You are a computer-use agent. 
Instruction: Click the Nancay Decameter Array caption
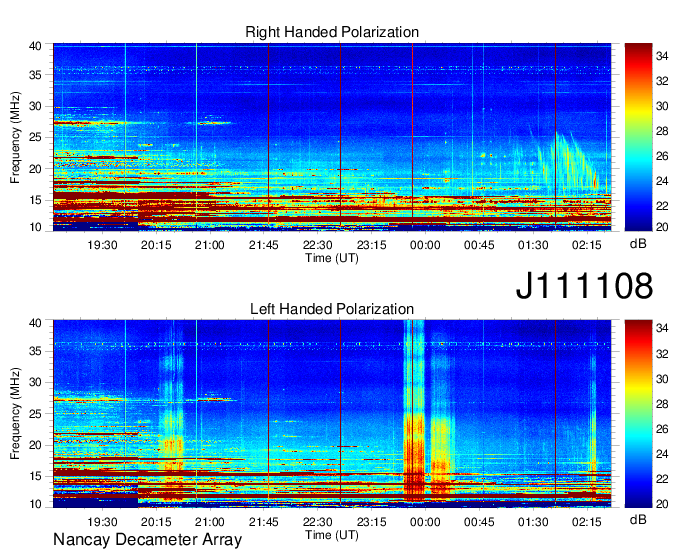click(147, 540)
